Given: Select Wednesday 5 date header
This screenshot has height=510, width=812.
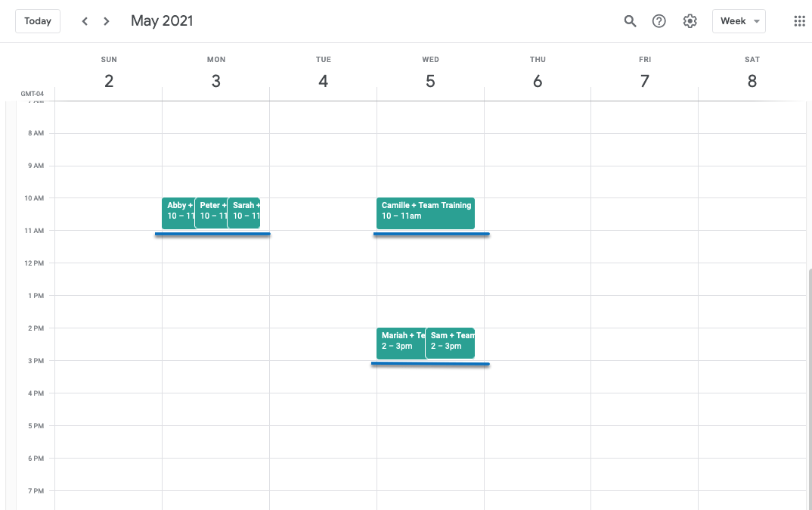Looking at the screenshot, I should coord(430,81).
